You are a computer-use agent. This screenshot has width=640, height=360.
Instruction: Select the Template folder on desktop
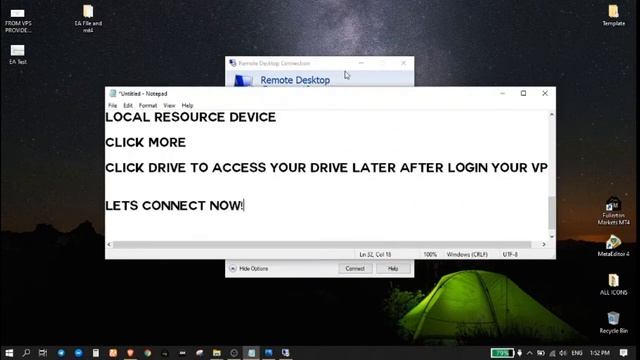[x=613, y=15]
